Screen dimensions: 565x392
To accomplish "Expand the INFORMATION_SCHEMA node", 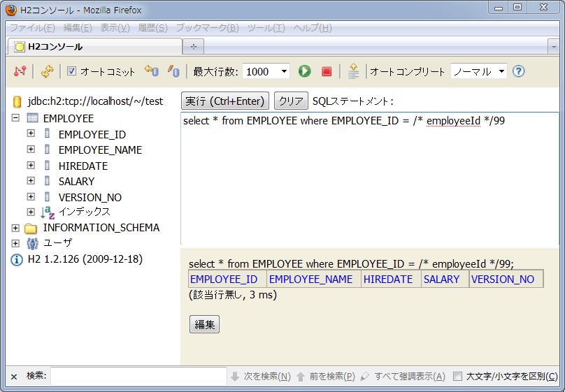I will tap(15, 228).
